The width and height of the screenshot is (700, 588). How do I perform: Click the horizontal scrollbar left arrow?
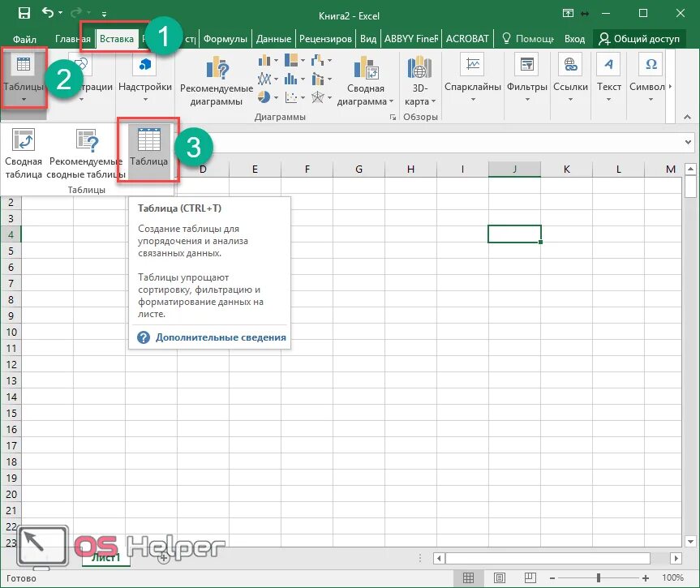(439, 558)
